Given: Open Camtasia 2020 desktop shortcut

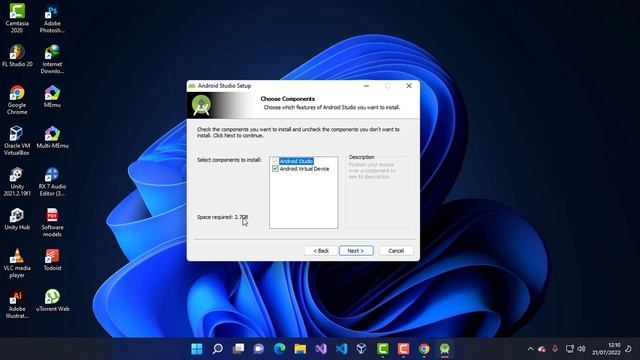Looking at the screenshot, I should [17, 18].
